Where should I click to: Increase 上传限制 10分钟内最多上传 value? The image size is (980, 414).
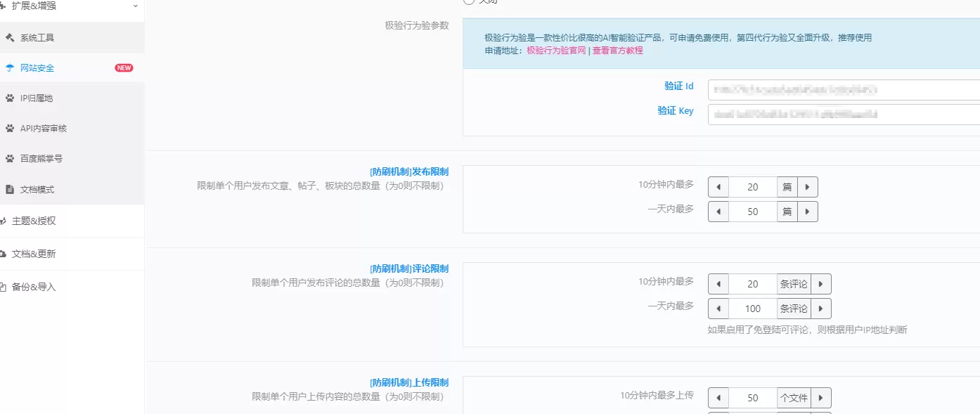click(820, 398)
